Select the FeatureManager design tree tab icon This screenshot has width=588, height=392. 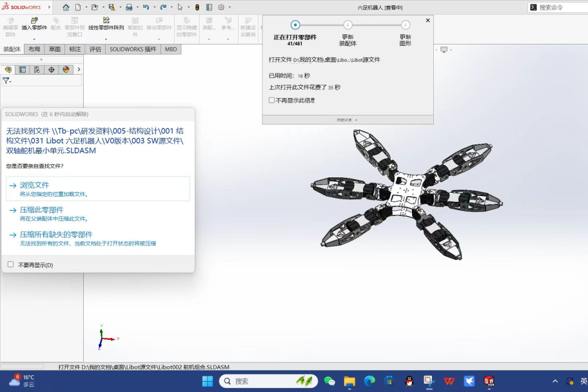pyautogui.click(x=8, y=70)
